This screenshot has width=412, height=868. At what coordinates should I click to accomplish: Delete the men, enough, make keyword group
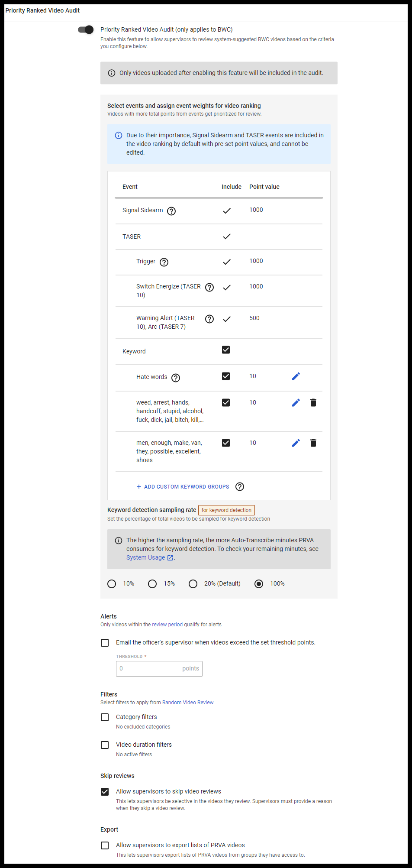point(313,443)
